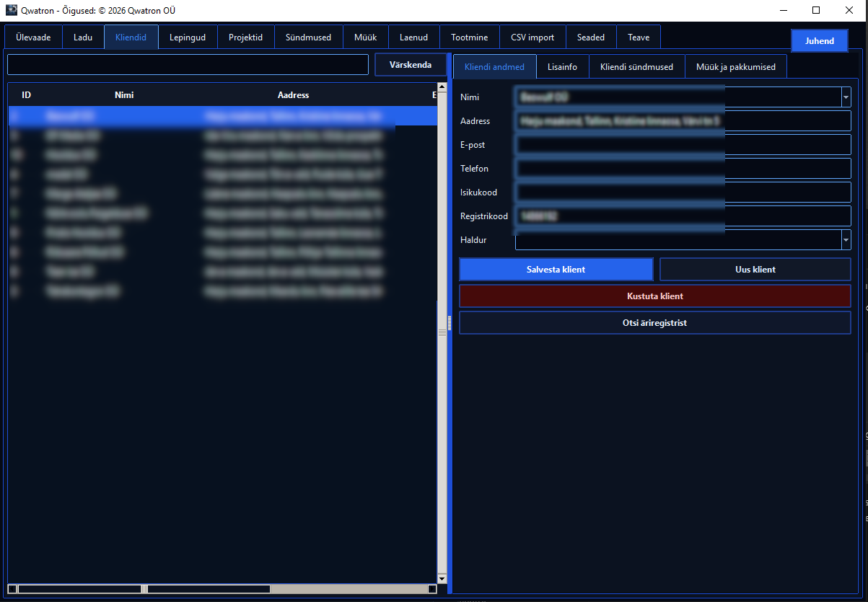Click the Värskenda refresh button
868x602 pixels.
click(x=411, y=65)
